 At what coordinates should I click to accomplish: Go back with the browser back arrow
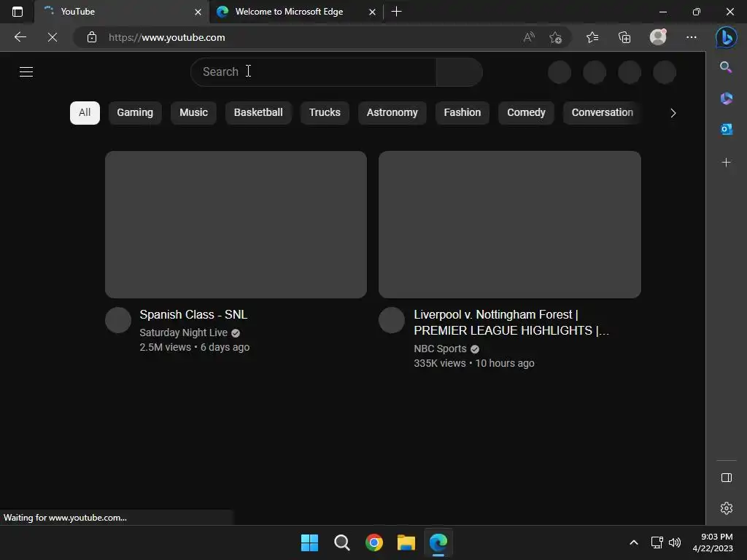(20, 37)
